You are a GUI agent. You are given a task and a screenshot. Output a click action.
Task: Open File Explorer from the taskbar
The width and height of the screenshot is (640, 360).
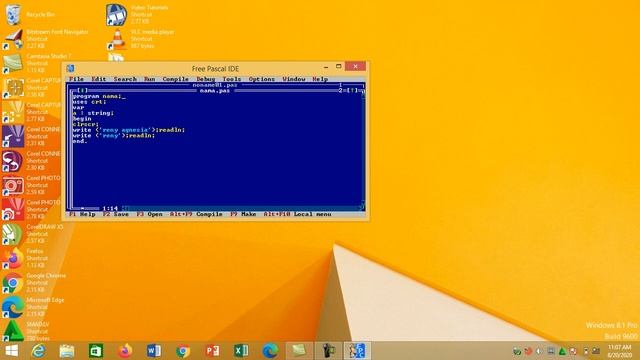(67, 351)
